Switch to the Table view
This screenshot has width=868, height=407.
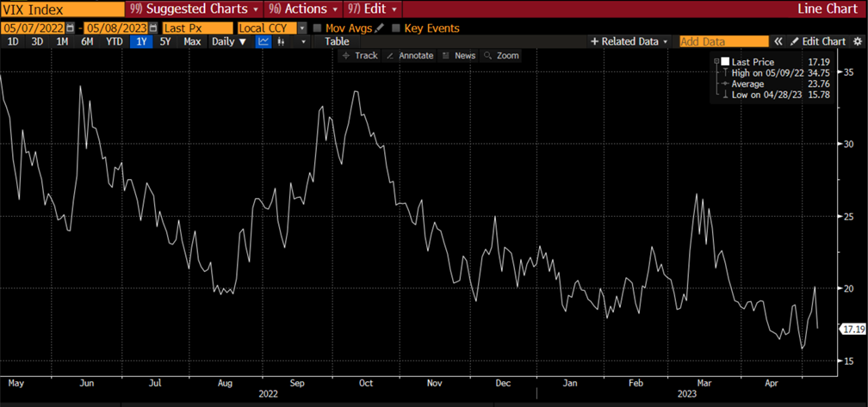coord(337,41)
